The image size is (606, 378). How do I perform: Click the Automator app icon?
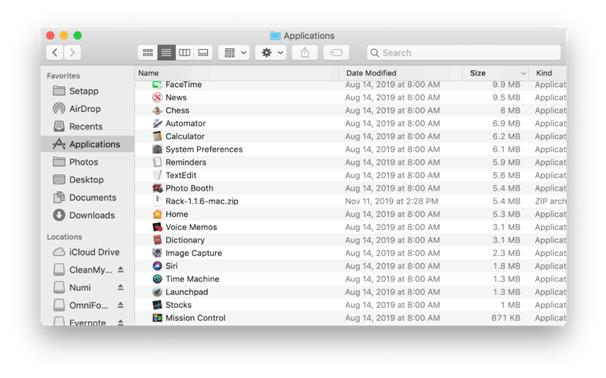(x=157, y=123)
